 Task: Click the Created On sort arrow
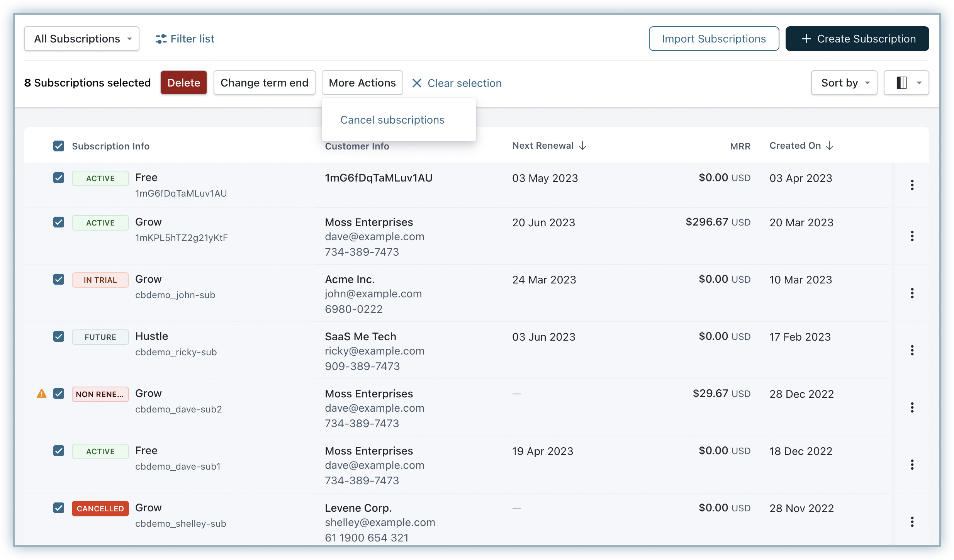830,146
